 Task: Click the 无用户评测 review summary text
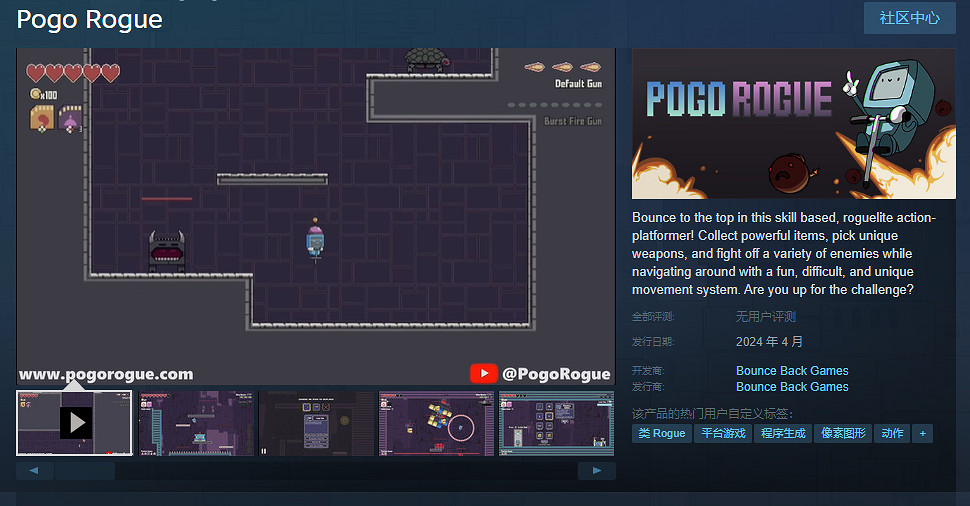pyautogui.click(x=765, y=317)
